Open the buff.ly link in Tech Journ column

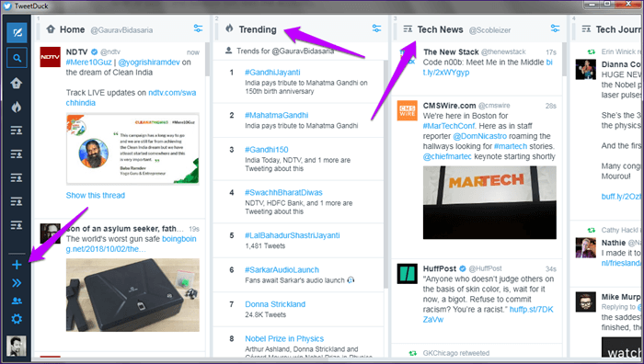click(621, 197)
